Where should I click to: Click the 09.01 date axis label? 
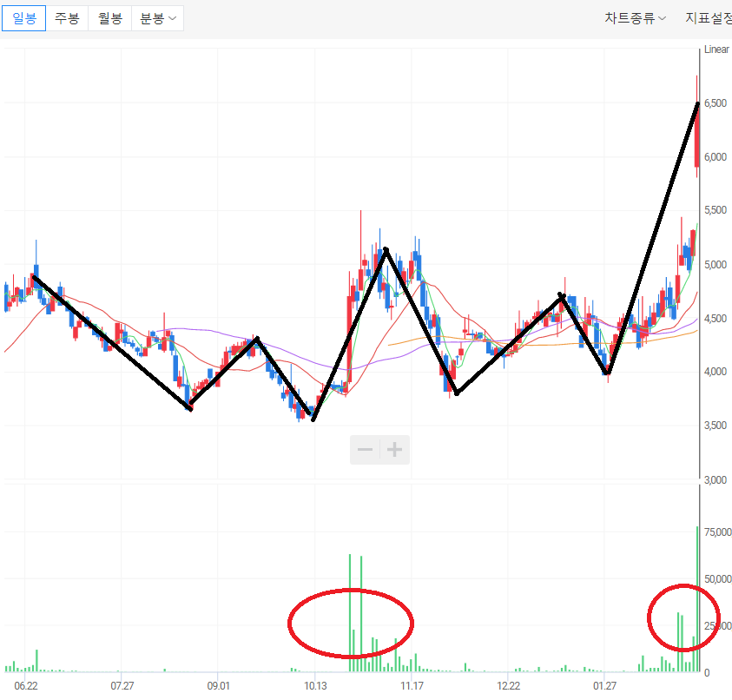pos(219,686)
